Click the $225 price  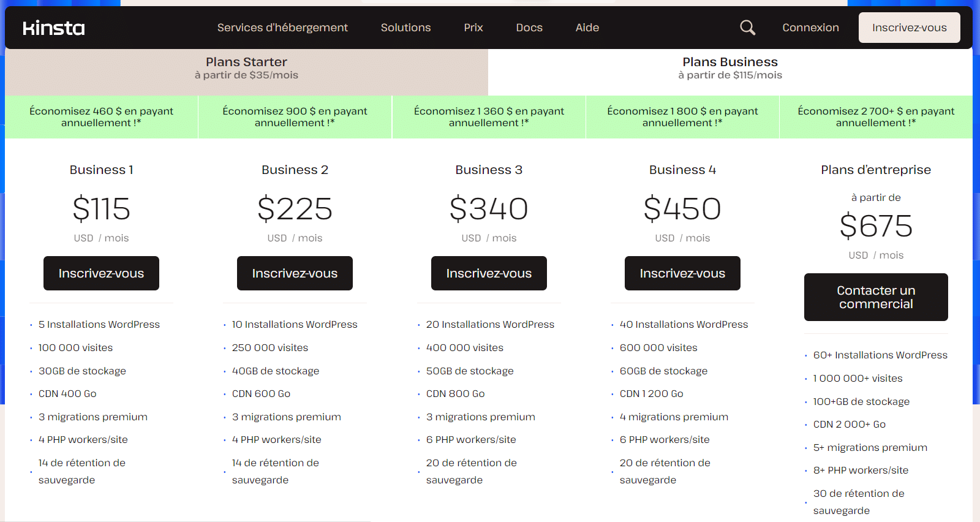[295, 209]
